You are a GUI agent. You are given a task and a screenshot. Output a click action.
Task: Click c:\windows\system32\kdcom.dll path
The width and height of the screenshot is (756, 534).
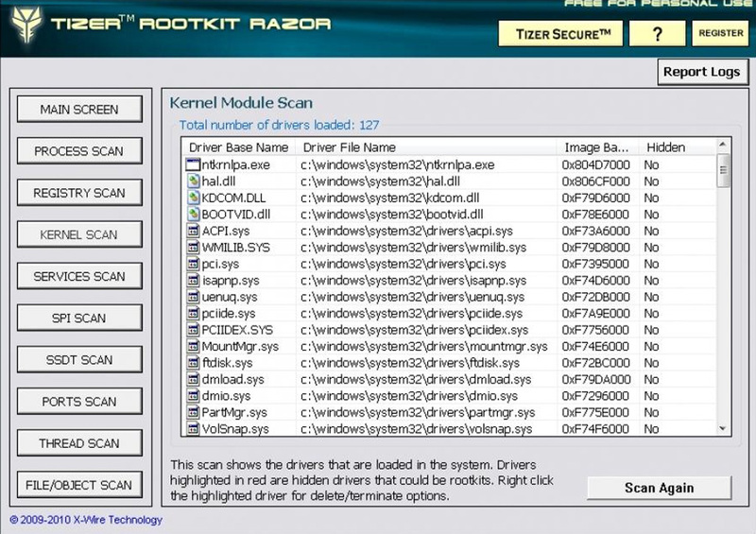pyautogui.click(x=389, y=198)
